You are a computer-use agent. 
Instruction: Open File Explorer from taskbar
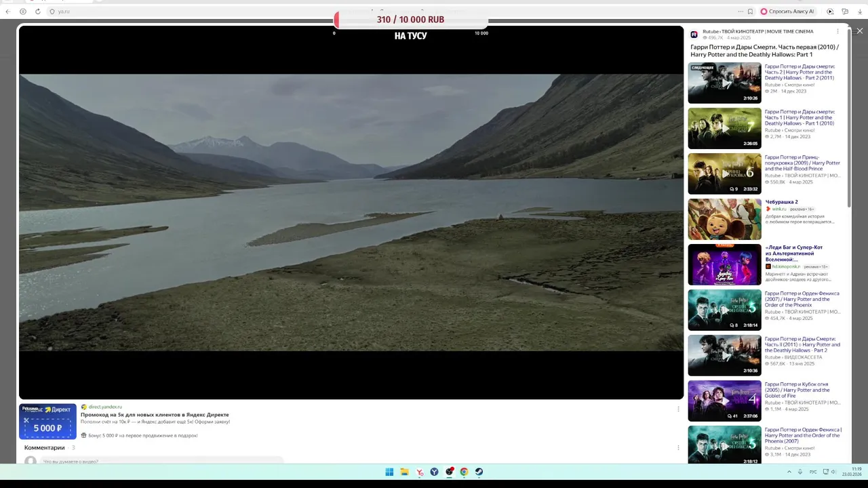point(404,472)
